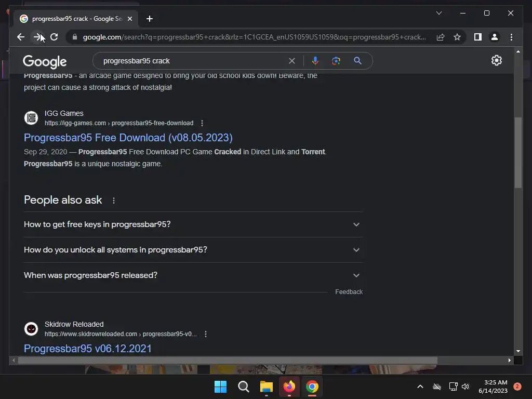Viewport: 532px width, 399px height.
Task: Go back to the previous page
Action: (21, 37)
